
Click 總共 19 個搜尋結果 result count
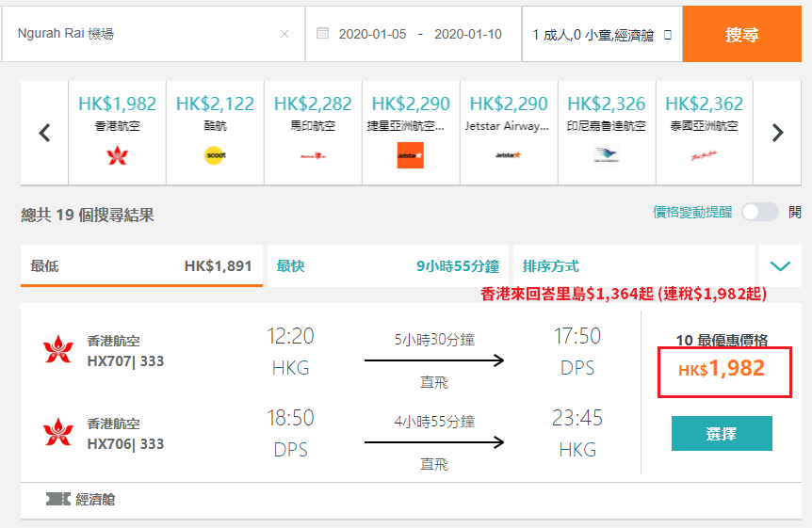point(88,215)
